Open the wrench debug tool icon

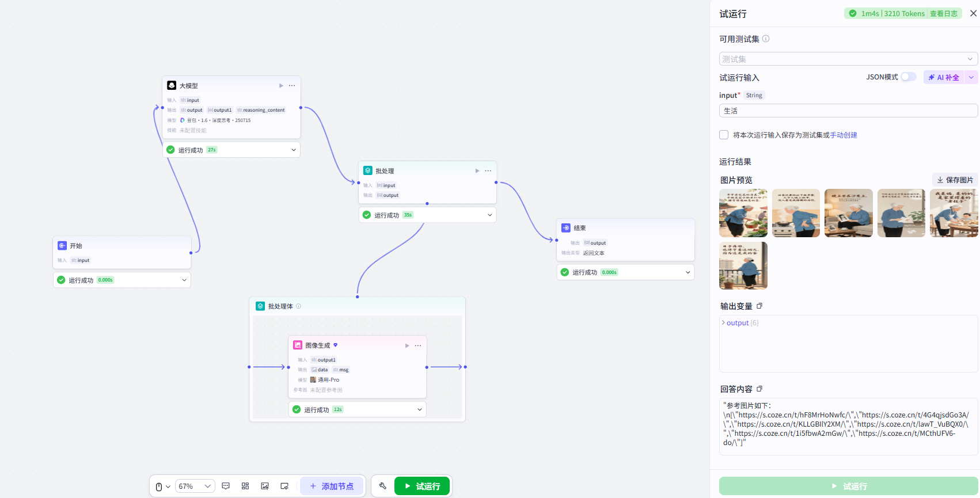tap(382, 486)
